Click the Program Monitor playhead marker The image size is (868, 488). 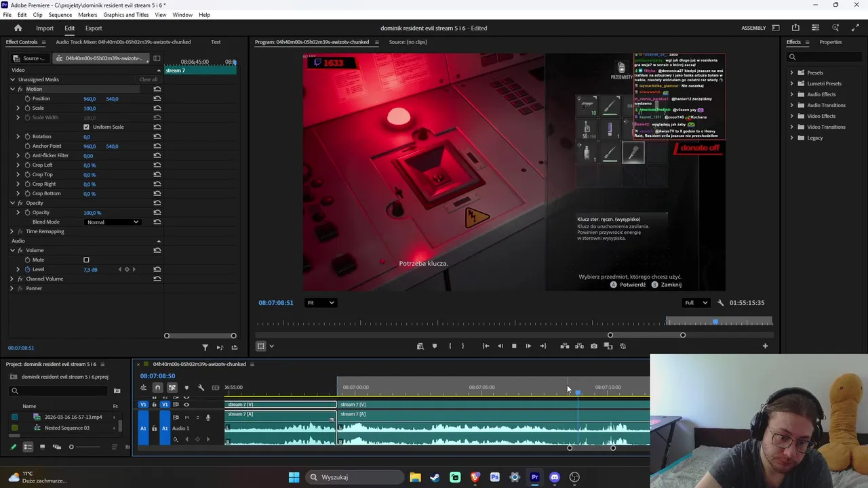click(715, 321)
